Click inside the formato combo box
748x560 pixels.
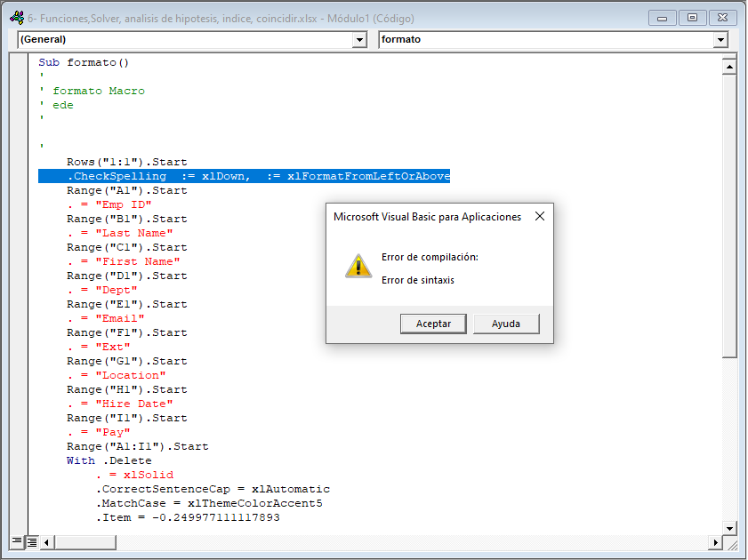pyautogui.click(x=534, y=39)
